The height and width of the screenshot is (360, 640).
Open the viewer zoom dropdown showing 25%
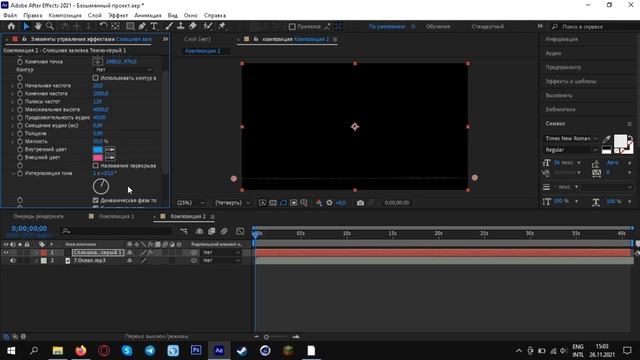click(x=191, y=203)
